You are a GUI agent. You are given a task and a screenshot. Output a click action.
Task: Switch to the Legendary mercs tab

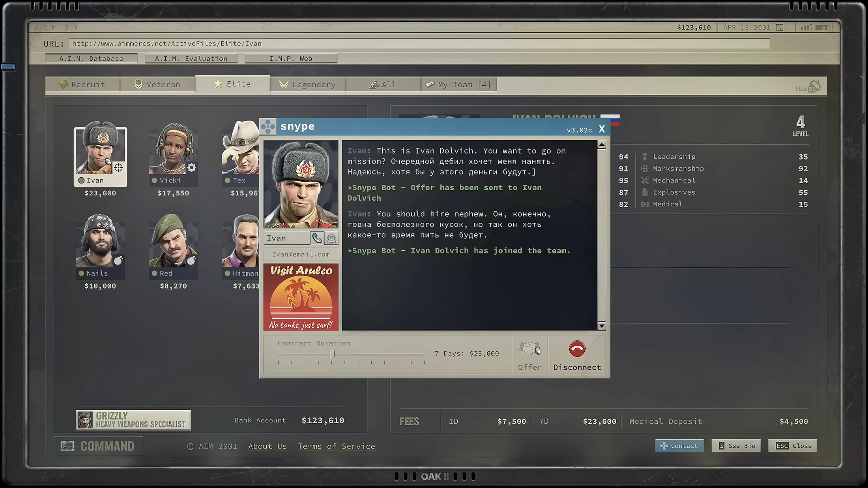point(308,84)
